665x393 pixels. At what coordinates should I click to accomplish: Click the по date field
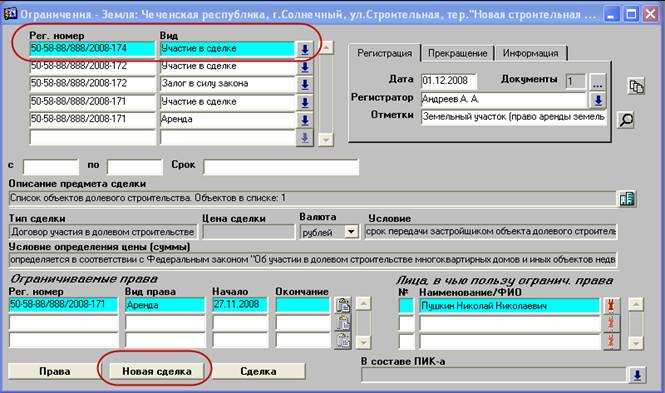[x=135, y=167]
